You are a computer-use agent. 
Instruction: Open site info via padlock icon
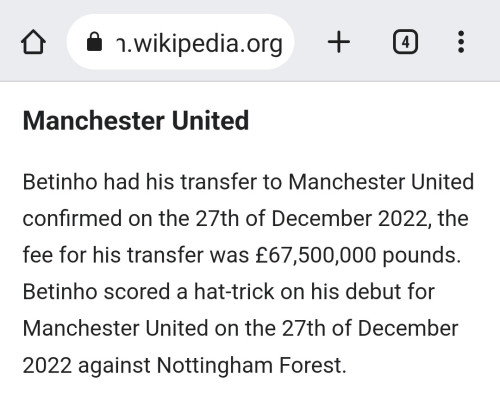click(94, 42)
